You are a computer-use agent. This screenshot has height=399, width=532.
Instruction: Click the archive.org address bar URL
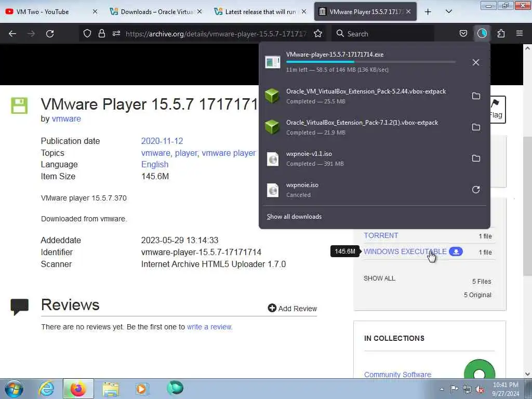216,34
